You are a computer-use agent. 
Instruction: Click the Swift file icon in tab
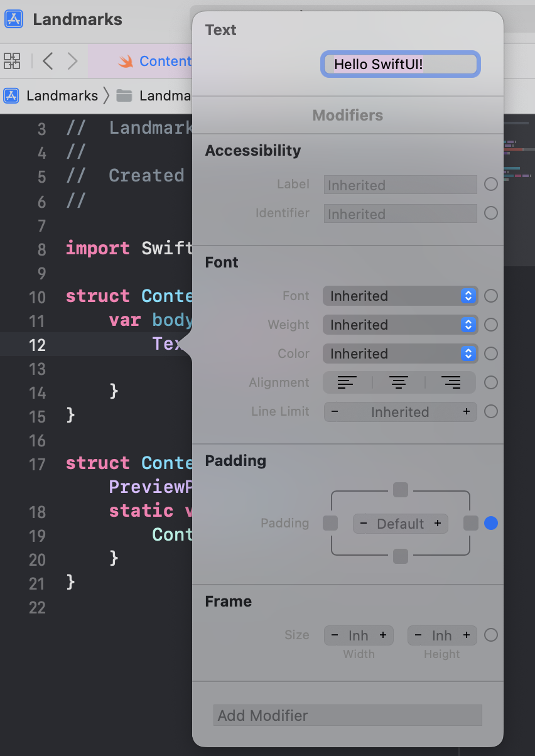pos(126,61)
